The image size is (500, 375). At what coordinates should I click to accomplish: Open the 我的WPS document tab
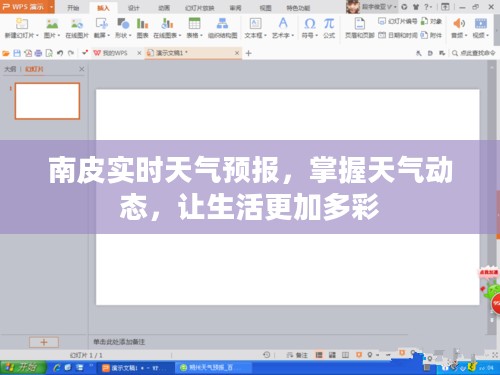coord(115,53)
